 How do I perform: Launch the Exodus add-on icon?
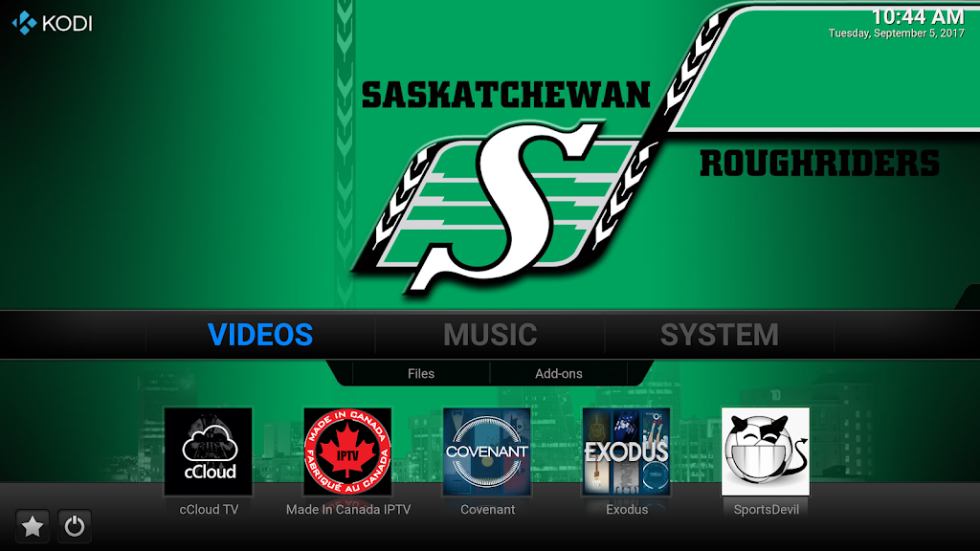626,452
